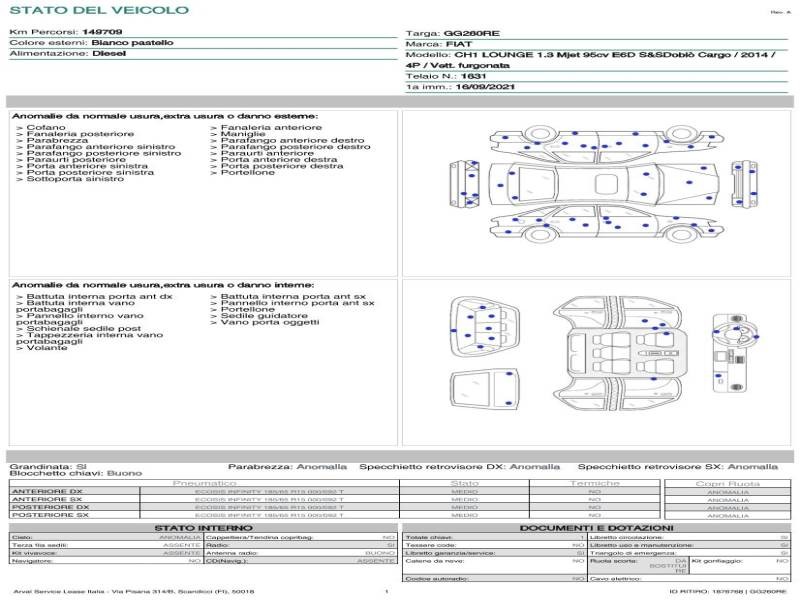800x600 pixels.
Task: Click the Km Percorsi value 149709
Action: pyautogui.click(x=102, y=32)
